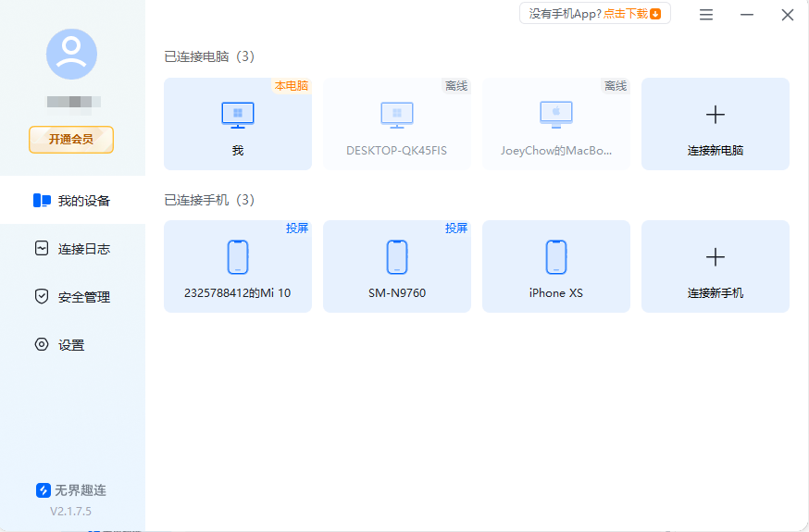Click the plus icon above 连接新电脑

(716, 115)
